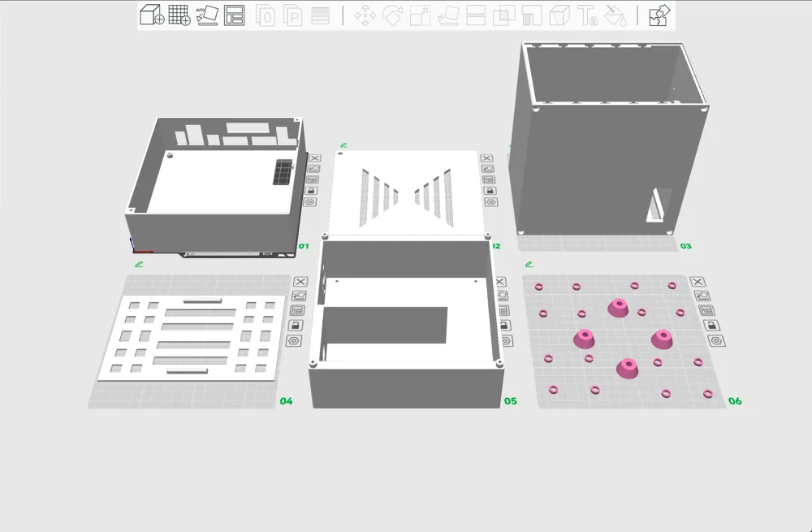Arrange objects on plate 04 only
812x532 pixels.
click(297, 311)
